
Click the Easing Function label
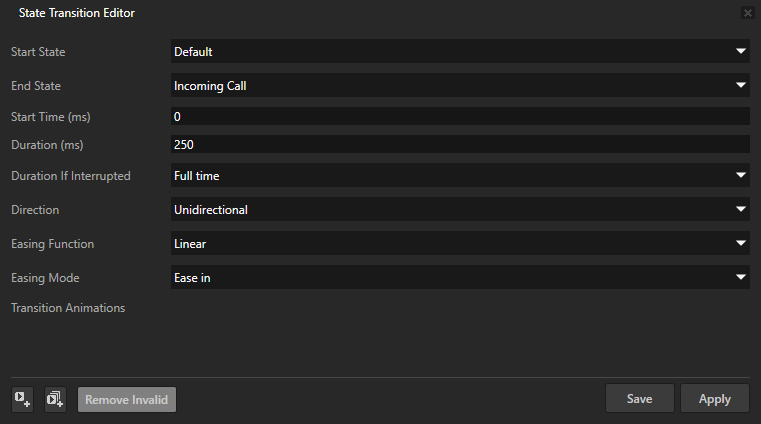pos(52,244)
